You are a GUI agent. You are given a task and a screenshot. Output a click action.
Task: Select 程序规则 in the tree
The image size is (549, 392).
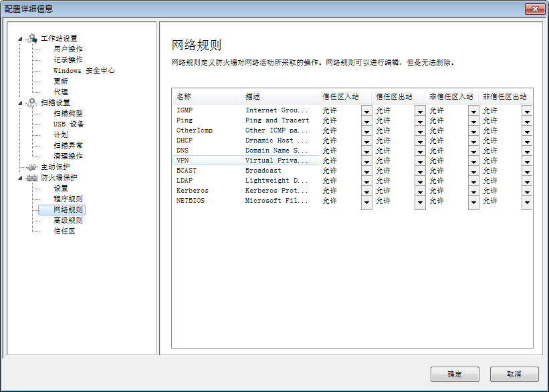coord(68,199)
